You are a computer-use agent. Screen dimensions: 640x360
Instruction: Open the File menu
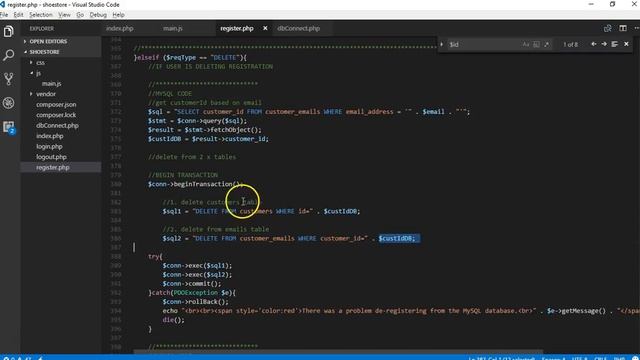(4, 15)
